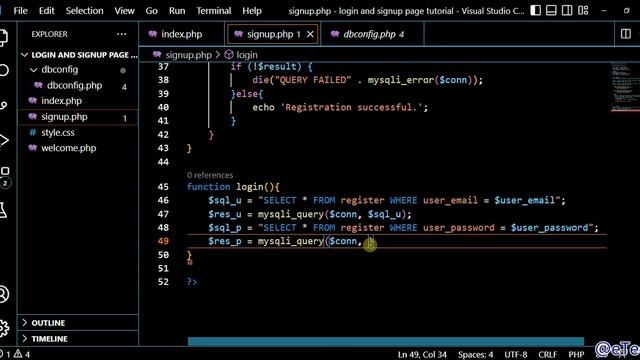640x360 pixels.
Task: Switch to the index.php tab
Action: (182, 34)
